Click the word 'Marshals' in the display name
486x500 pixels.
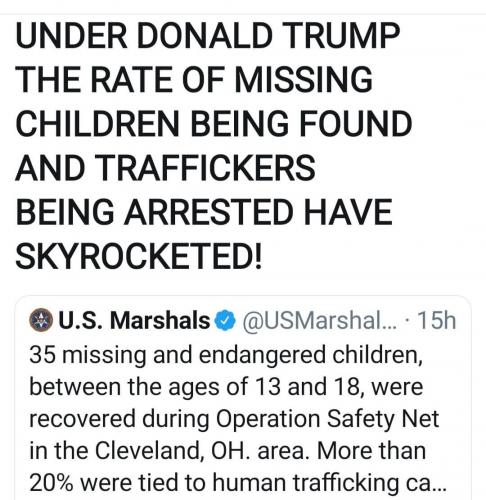tap(160, 320)
